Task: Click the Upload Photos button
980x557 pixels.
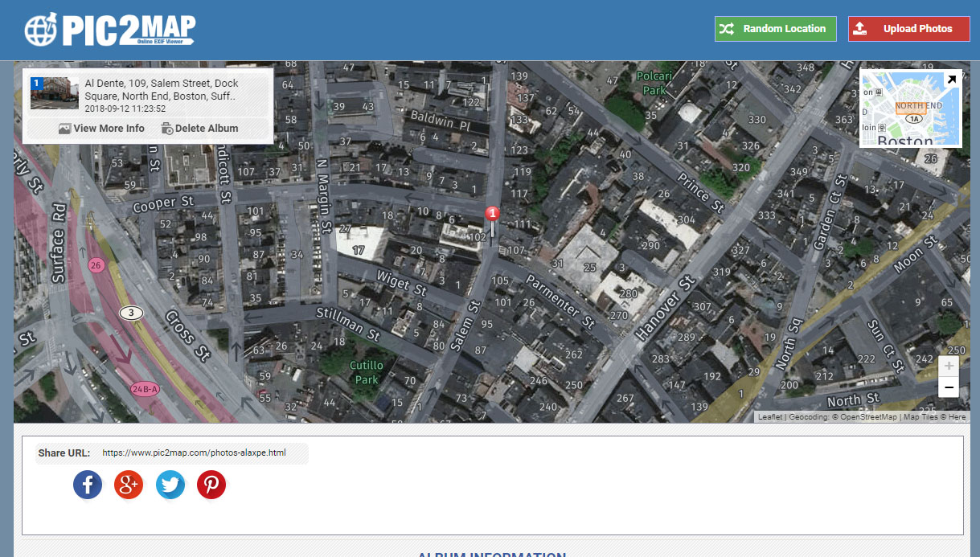Action: click(x=908, y=29)
